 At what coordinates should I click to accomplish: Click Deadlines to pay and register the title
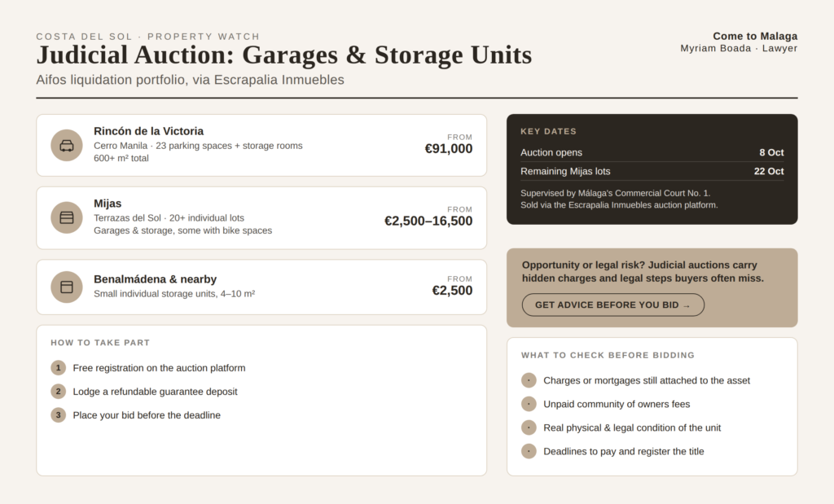pos(623,451)
